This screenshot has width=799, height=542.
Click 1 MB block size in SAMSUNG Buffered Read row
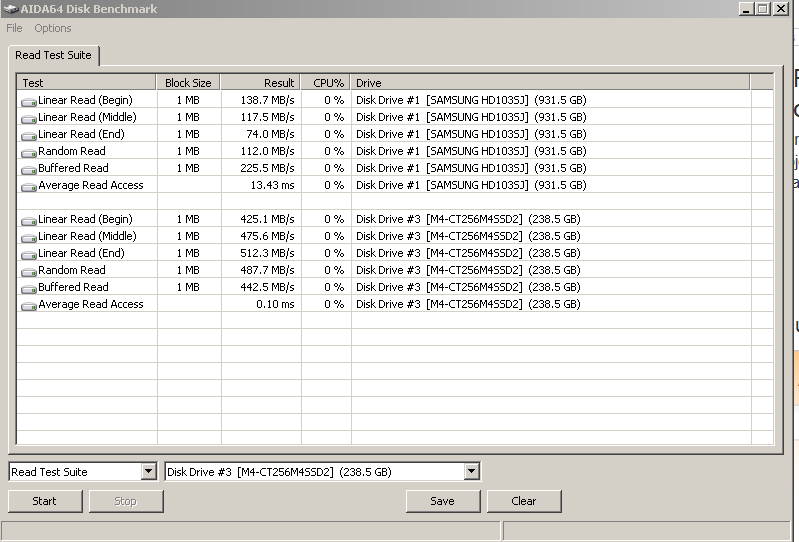[x=188, y=168]
